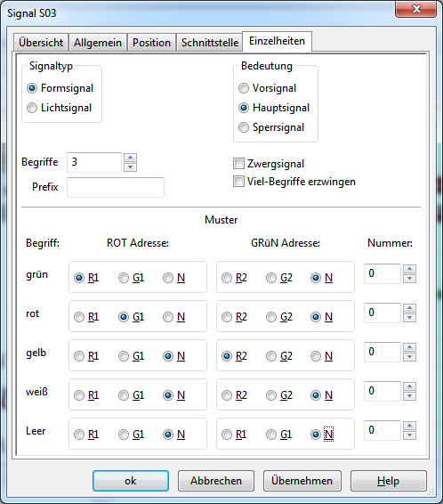Image resolution: width=443 pixels, height=504 pixels.
Task: Decrease the Begriffe spinner value
Action: pyautogui.click(x=131, y=167)
